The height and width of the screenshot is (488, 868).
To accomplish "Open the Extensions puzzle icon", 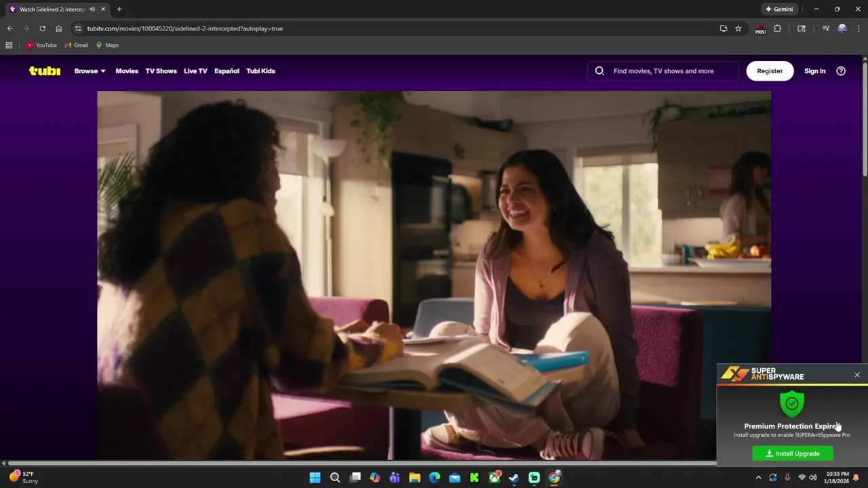I will click(778, 28).
